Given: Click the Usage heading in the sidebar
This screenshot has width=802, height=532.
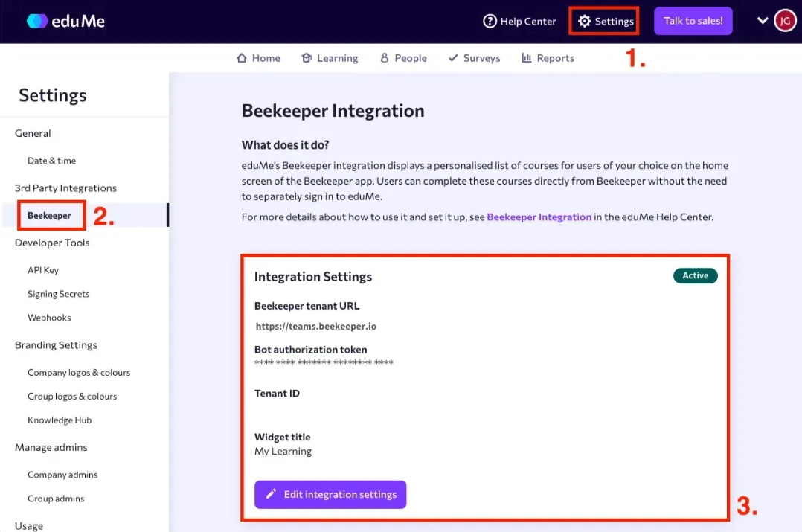Looking at the screenshot, I should click(28, 526).
